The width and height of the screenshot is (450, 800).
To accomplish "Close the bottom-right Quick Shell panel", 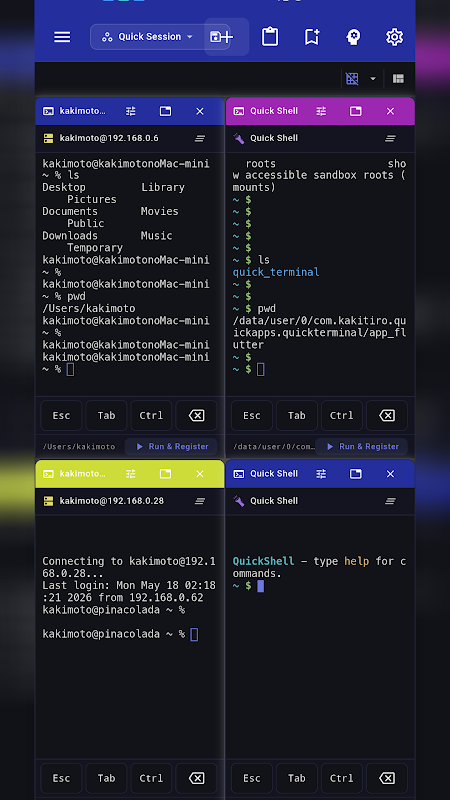I will tap(390, 474).
